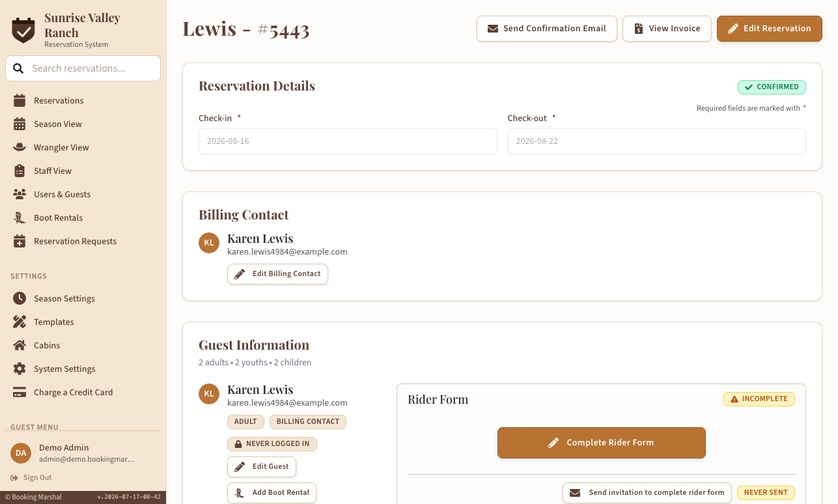
Task: Open System Settings
Action: [x=83, y=369]
